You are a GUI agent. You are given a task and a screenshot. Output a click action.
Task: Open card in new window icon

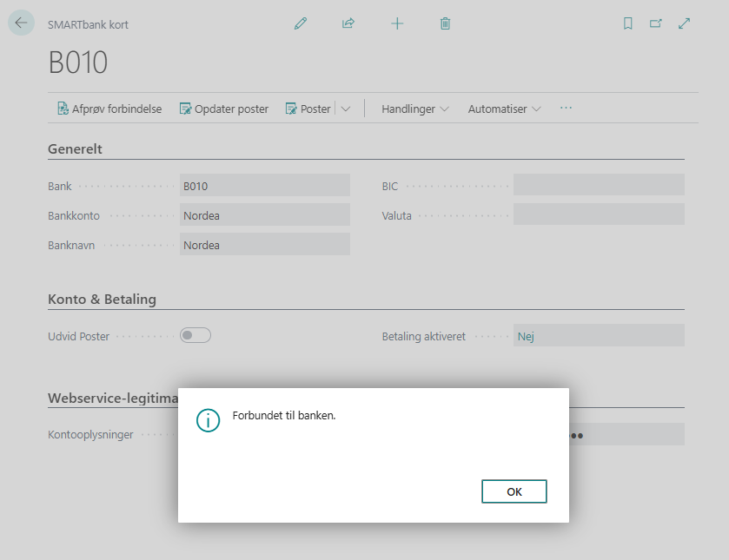(x=656, y=24)
